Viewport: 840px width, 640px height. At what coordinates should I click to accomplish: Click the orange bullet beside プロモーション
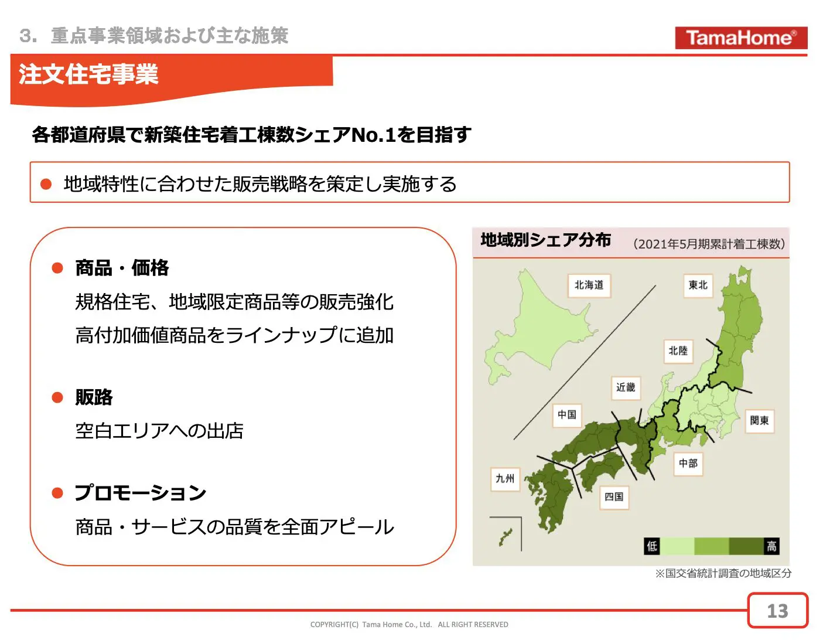pos(57,493)
